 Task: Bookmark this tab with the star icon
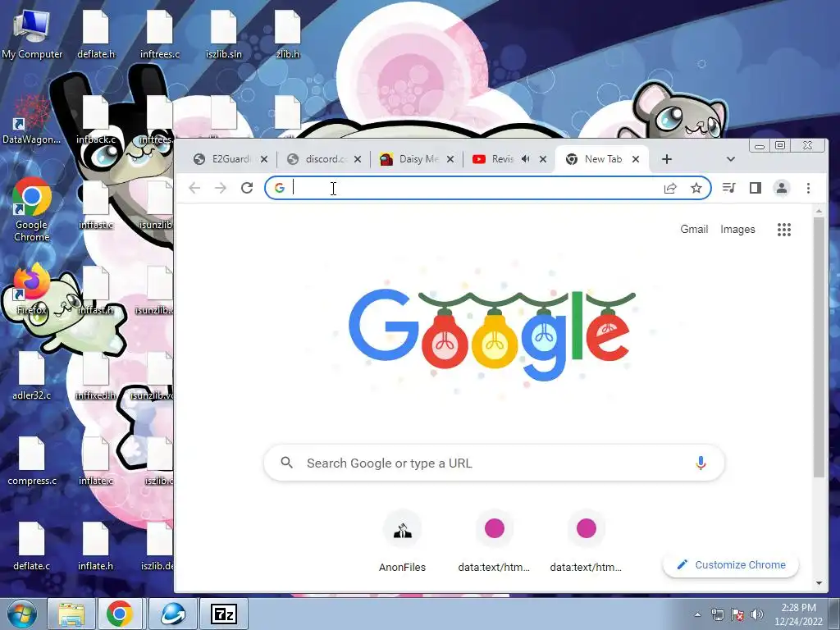[696, 188]
